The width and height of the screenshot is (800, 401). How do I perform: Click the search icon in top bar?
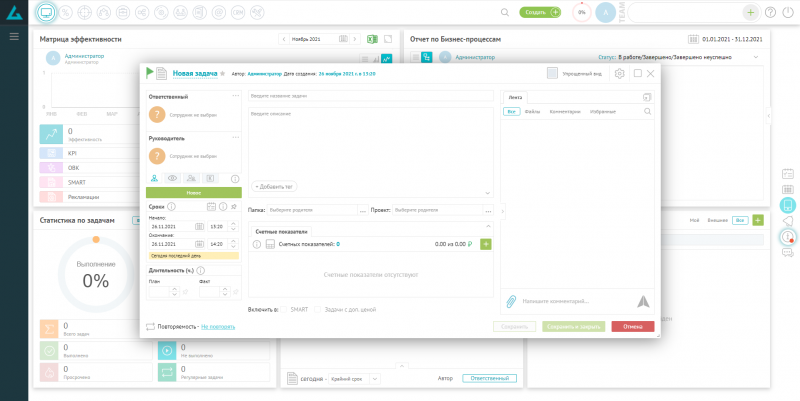click(x=504, y=12)
